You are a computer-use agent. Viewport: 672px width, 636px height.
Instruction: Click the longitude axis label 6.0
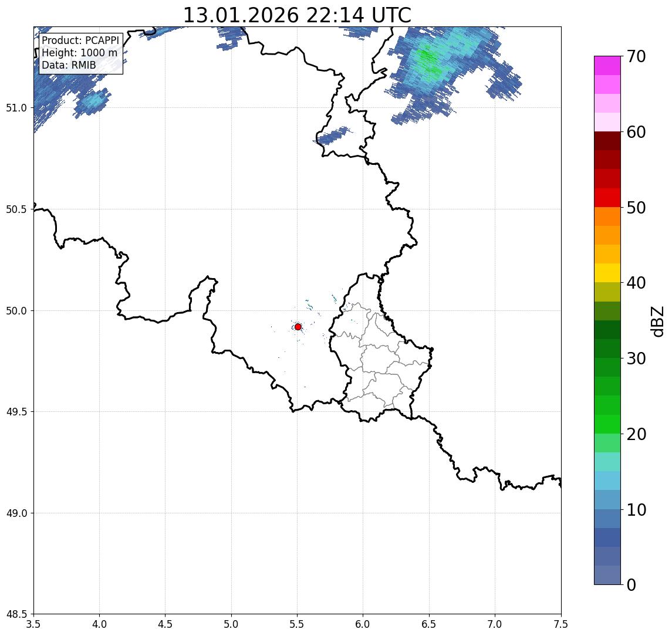(x=363, y=624)
